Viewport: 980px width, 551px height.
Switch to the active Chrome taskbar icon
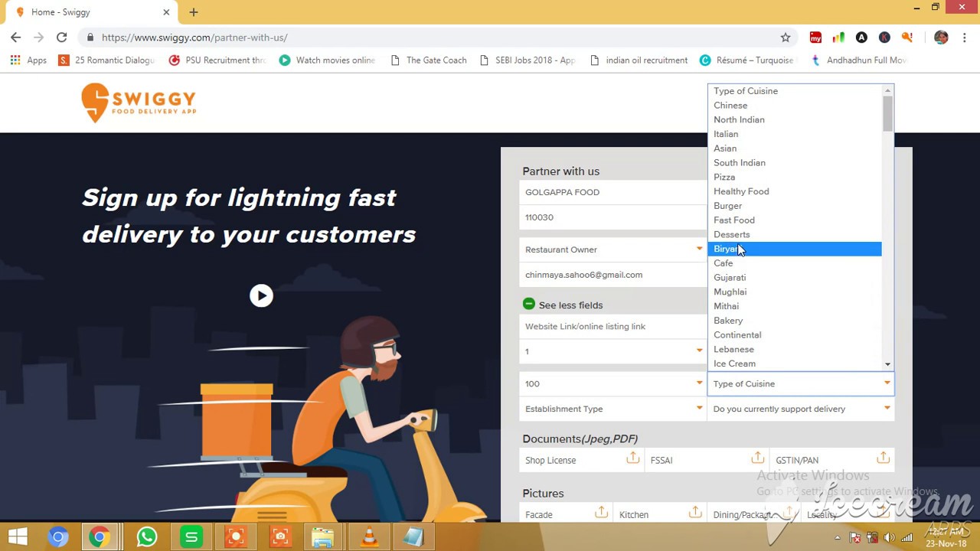pyautogui.click(x=99, y=537)
